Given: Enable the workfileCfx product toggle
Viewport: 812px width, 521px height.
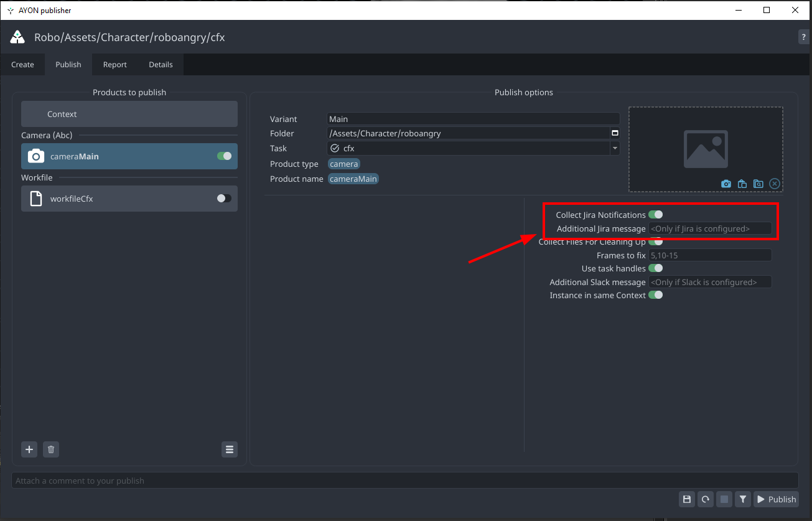Looking at the screenshot, I should pyautogui.click(x=224, y=199).
